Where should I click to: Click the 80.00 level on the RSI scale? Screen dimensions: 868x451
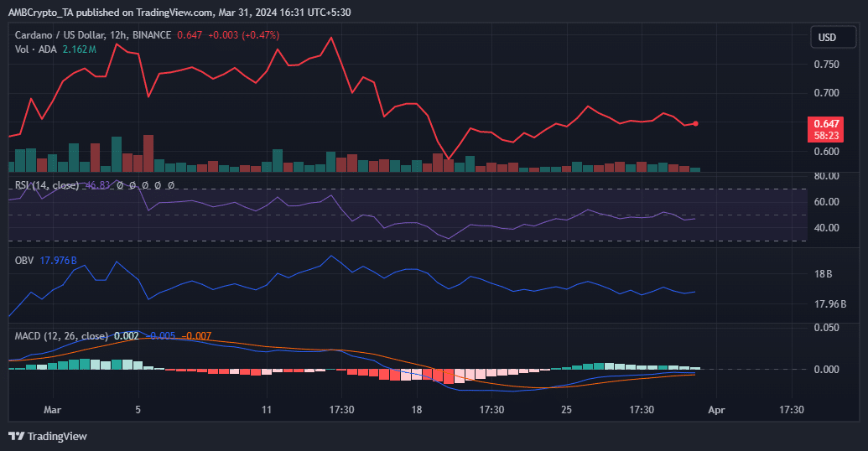826,176
